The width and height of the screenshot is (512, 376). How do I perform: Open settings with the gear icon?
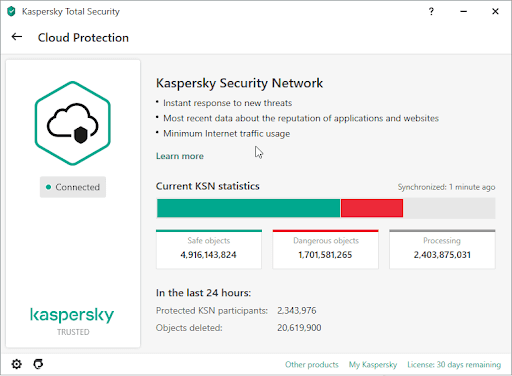click(16, 364)
